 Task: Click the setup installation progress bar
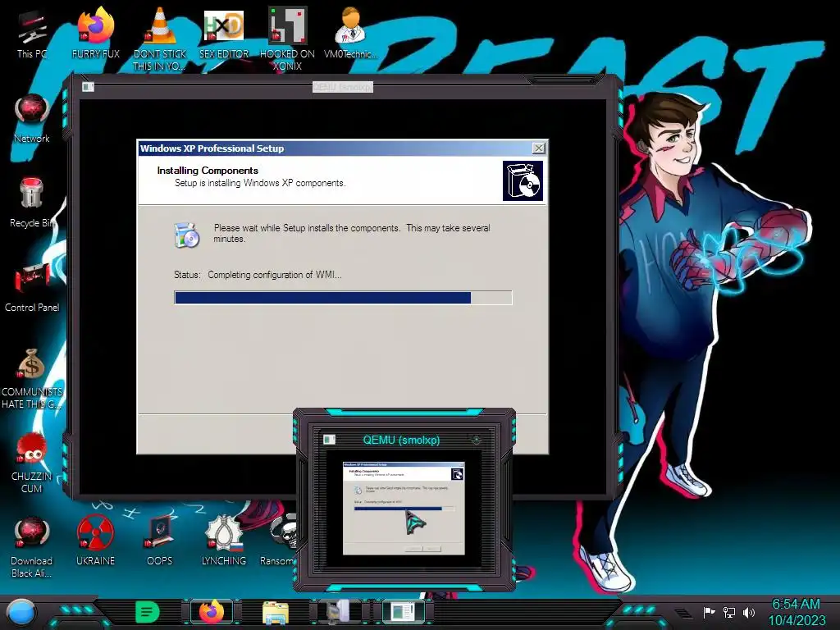pos(343,298)
